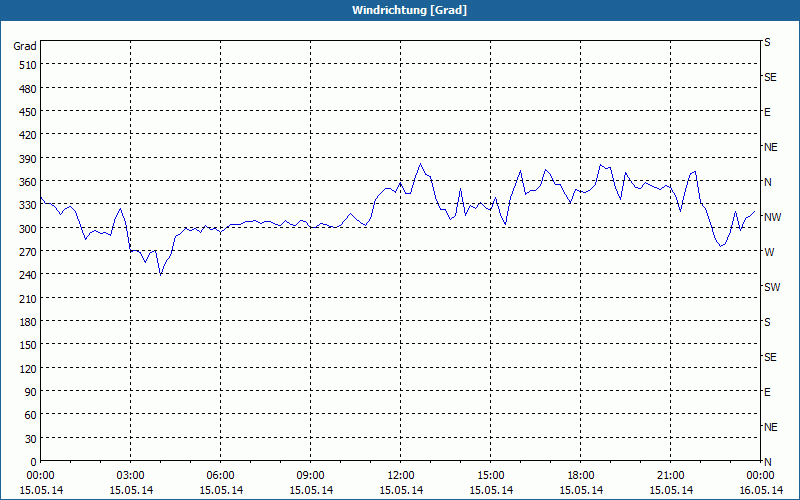
Task: Click compass label SE at 120 gridline
Action: 770,358
